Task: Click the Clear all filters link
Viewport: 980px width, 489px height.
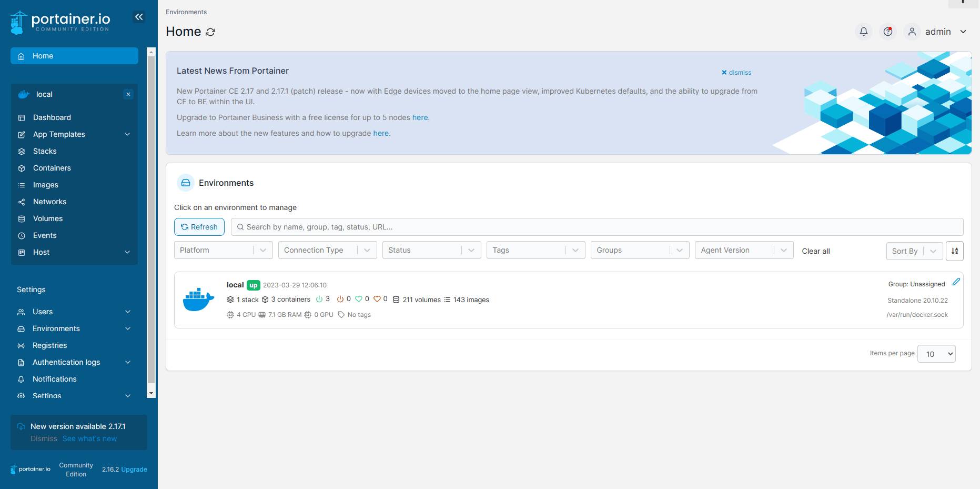Action: [815, 251]
